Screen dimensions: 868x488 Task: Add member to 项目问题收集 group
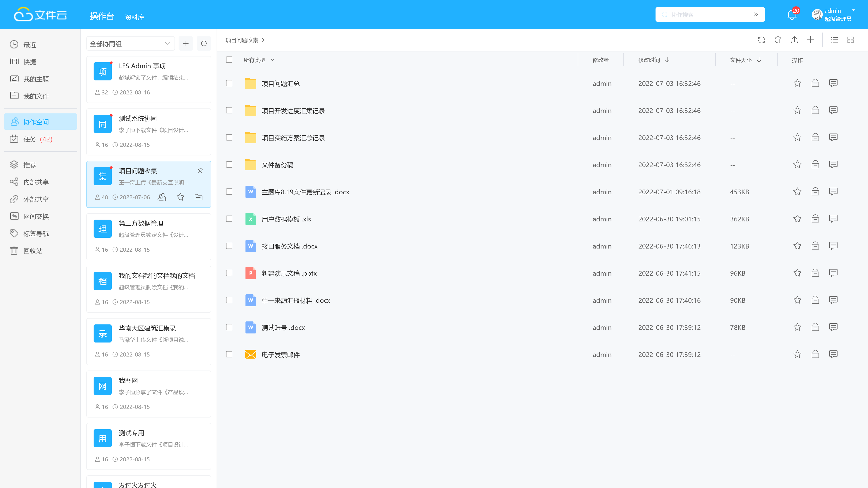tap(162, 197)
